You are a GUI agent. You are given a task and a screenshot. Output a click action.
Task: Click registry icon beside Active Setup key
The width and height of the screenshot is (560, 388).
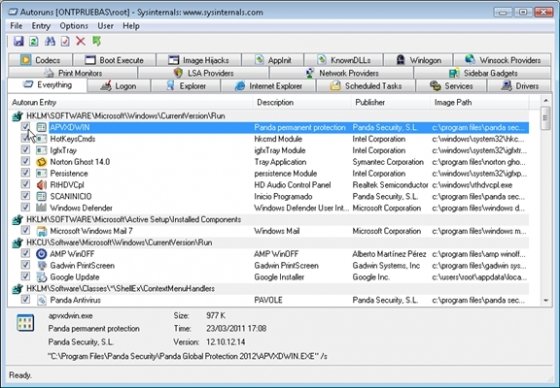[18, 219]
